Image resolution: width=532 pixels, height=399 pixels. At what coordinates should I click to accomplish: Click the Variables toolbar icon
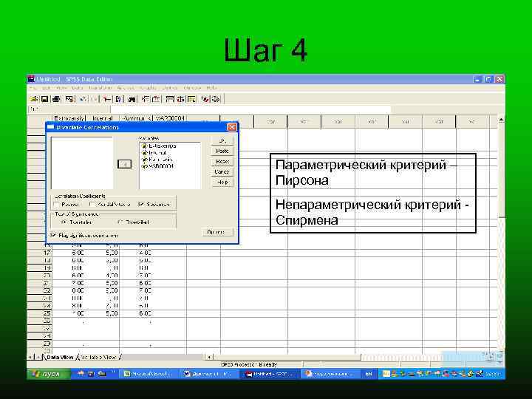(118, 99)
